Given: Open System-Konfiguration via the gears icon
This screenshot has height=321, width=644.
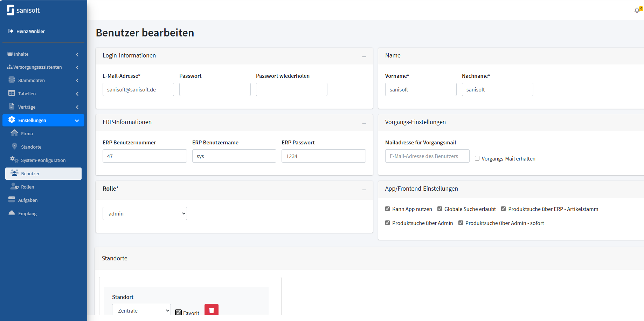Looking at the screenshot, I should pyautogui.click(x=14, y=160).
